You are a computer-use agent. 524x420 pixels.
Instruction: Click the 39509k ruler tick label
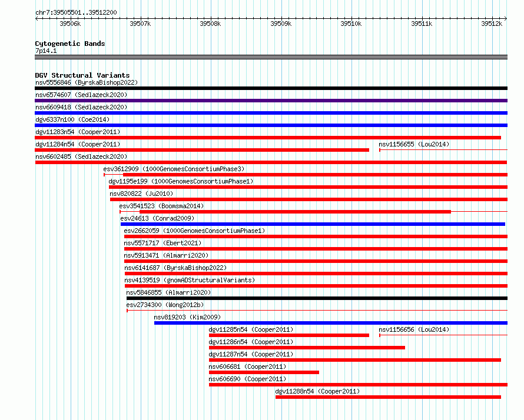pyautogui.click(x=281, y=24)
